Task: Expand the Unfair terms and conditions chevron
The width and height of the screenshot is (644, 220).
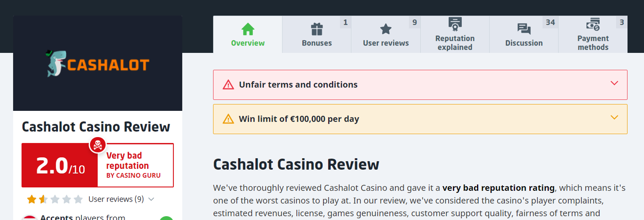Action: click(x=614, y=83)
